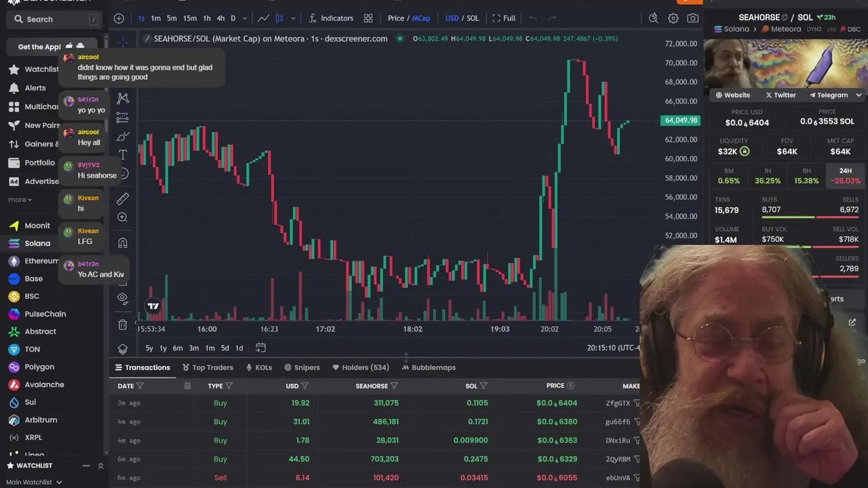Open the chart layout grid icon
Screen dimensions: 868x488
pyautogui.click(x=368, y=18)
